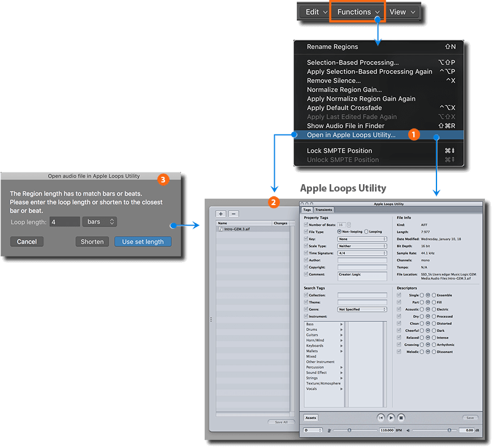This screenshot has height=448, width=493.
Task: Open the Time Signature 4/4 dropdown
Action: pyautogui.click(x=362, y=254)
